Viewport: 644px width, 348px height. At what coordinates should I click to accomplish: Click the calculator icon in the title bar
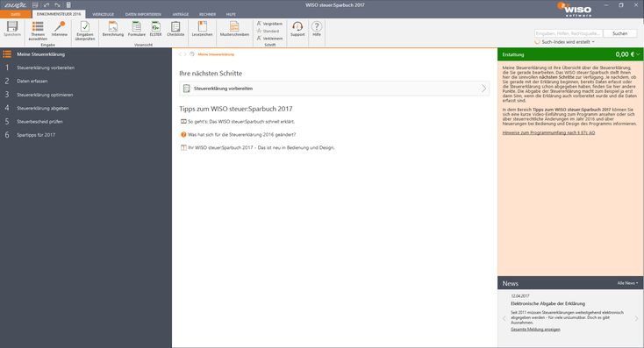[68, 5]
